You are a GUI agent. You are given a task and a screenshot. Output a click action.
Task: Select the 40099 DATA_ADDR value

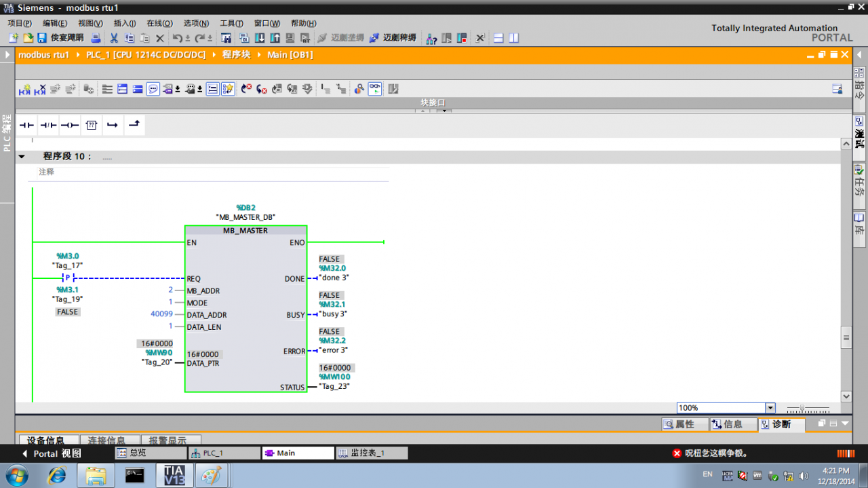(x=161, y=314)
